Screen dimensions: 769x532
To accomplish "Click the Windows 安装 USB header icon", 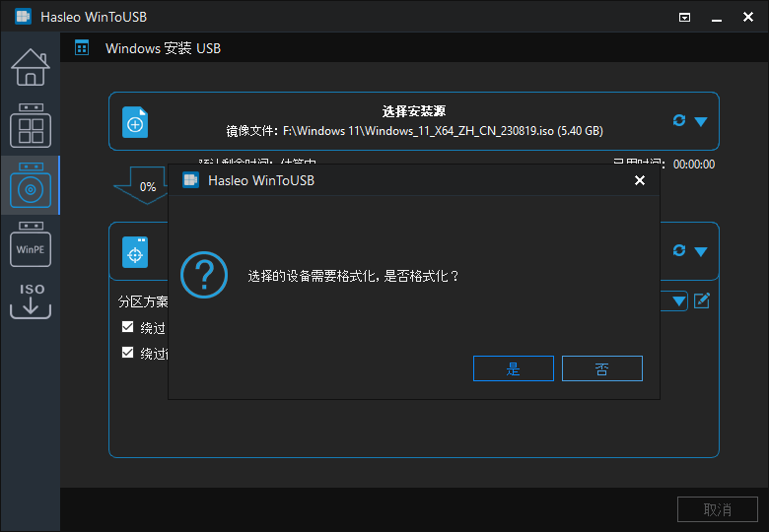I will click(82, 48).
